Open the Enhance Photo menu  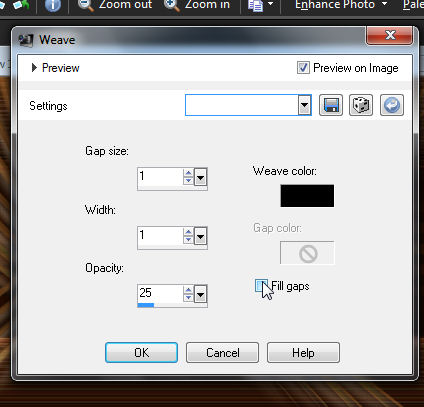340,5
